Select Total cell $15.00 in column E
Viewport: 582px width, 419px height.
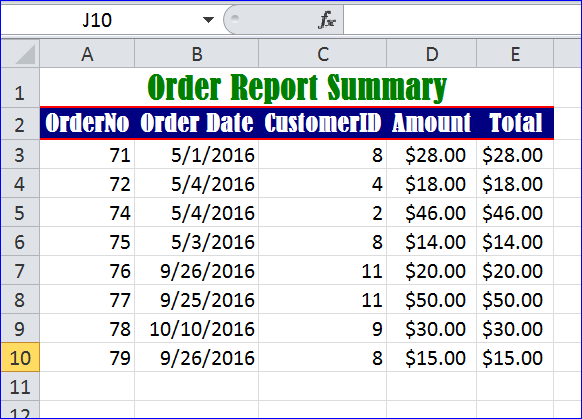click(x=515, y=357)
